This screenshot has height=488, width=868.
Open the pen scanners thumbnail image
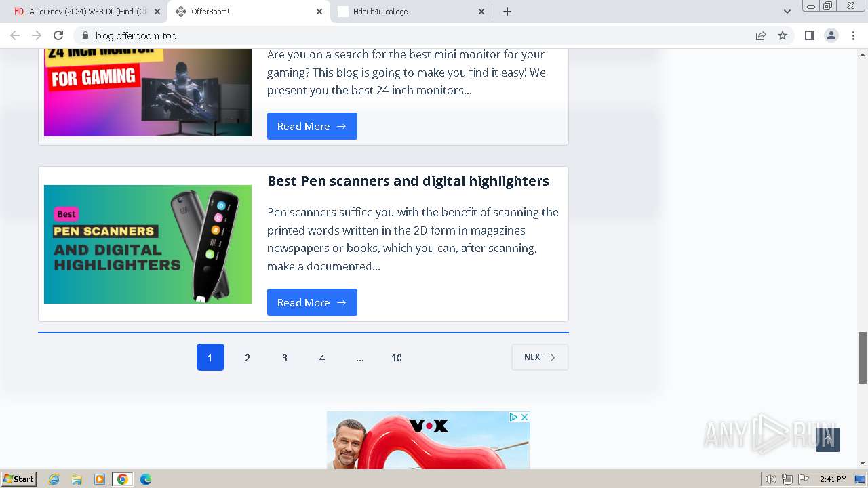pyautogui.click(x=148, y=244)
